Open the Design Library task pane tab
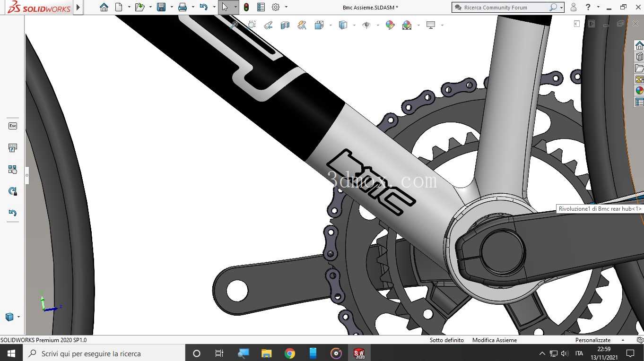The height and width of the screenshot is (361, 644). [639, 57]
